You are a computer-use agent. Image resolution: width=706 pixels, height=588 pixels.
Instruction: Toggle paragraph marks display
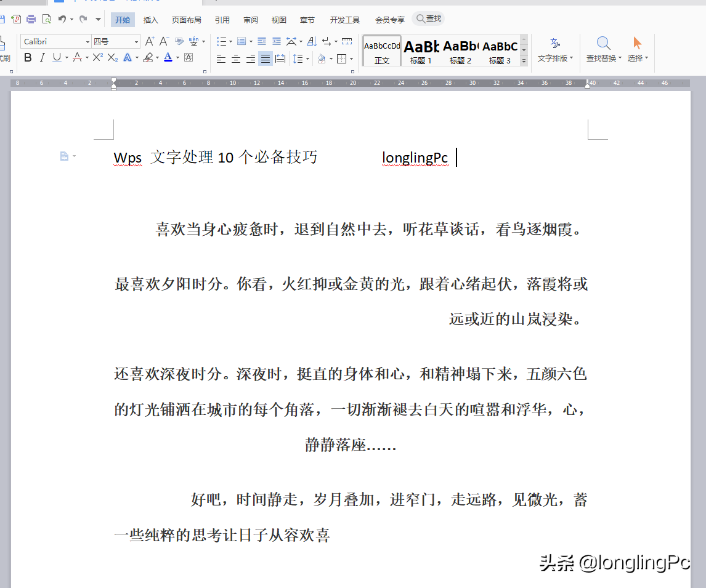(x=327, y=41)
